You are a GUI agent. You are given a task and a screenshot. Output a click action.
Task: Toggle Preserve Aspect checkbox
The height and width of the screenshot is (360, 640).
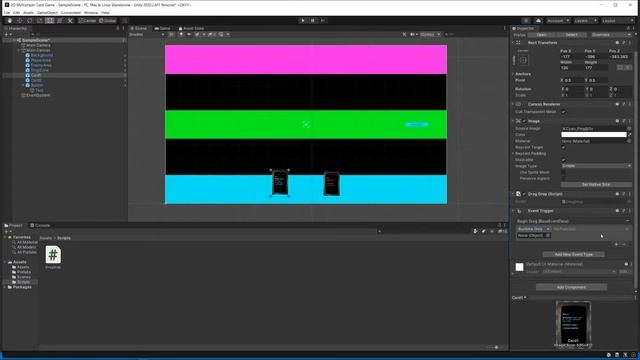click(564, 178)
